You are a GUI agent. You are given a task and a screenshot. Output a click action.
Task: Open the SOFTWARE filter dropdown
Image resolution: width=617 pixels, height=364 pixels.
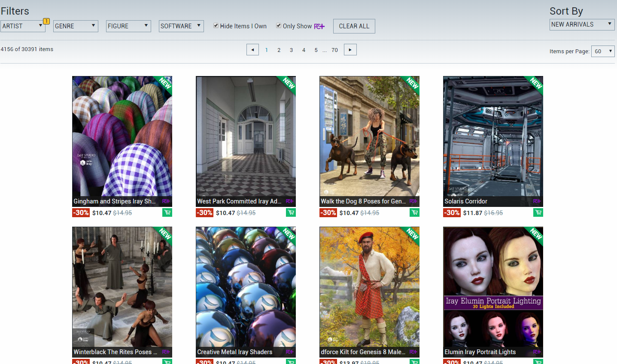coord(181,26)
